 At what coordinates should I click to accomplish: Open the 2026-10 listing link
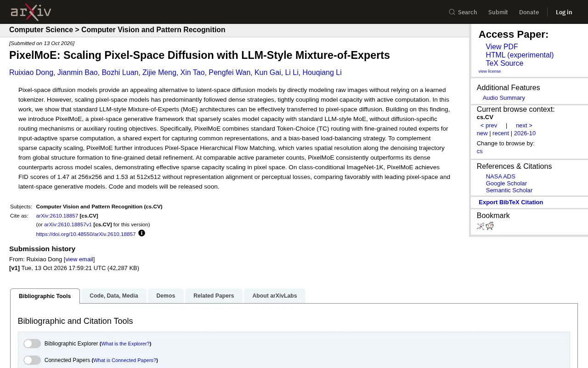coord(525,133)
